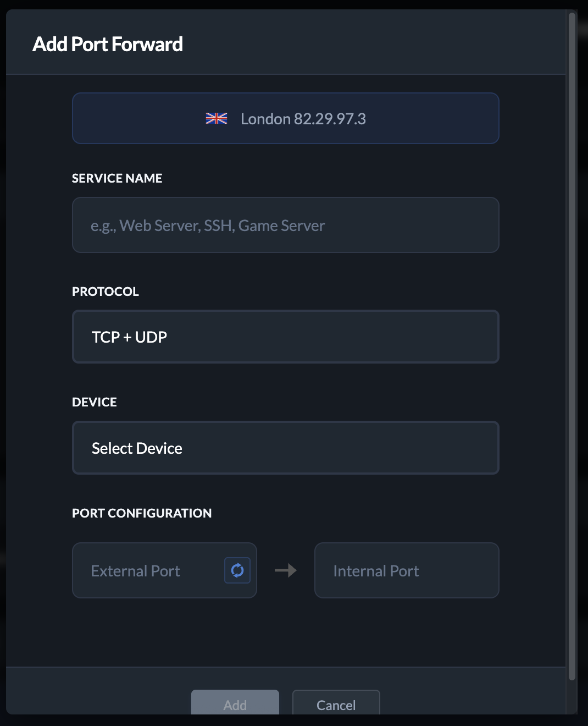Click the Internal Port input field
588x726 pixels.
click(406, 570)
